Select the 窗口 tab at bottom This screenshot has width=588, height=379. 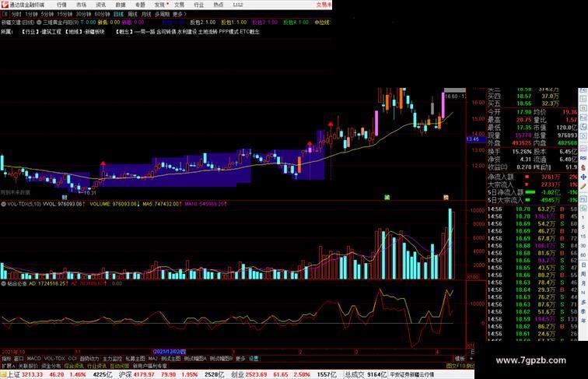pos(19,359)
